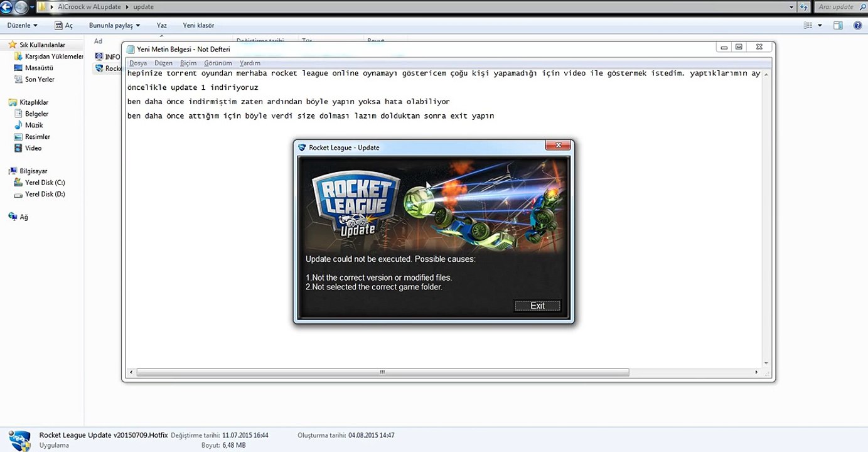Click the Rocket League application icon in details pane
868x452 pixels.
pos(19,439)
